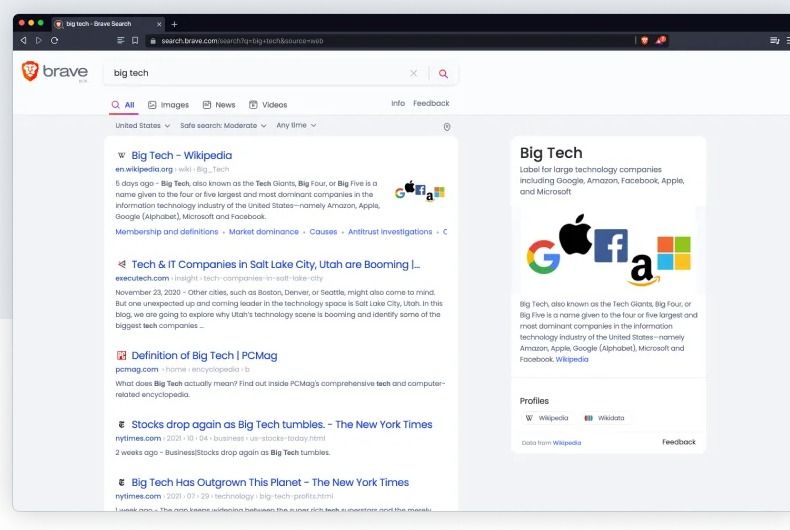This screenshot has height=530, width=790.
Task: Click the bookmark icon in toolbar
Action: [x=135, y=40]
